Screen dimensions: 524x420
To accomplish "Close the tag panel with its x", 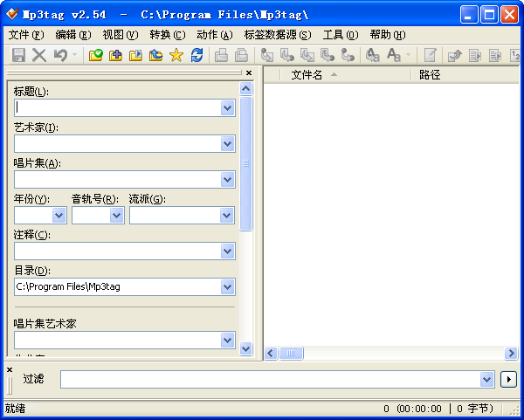I will point(249,72).
